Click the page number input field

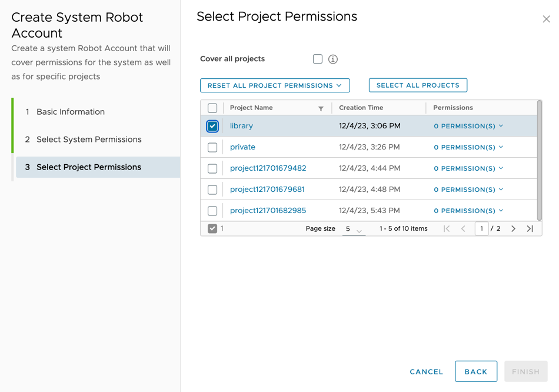click(481, 228)
